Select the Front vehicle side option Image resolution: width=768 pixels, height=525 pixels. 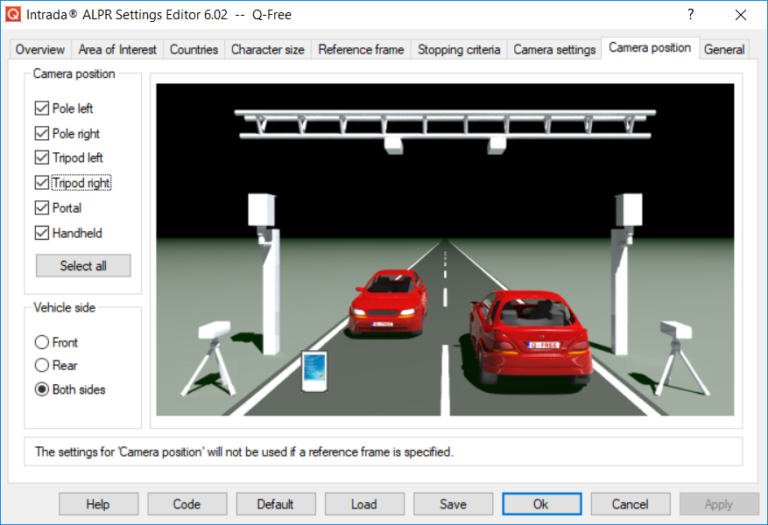pyautogui.click(x=42, y=342)
